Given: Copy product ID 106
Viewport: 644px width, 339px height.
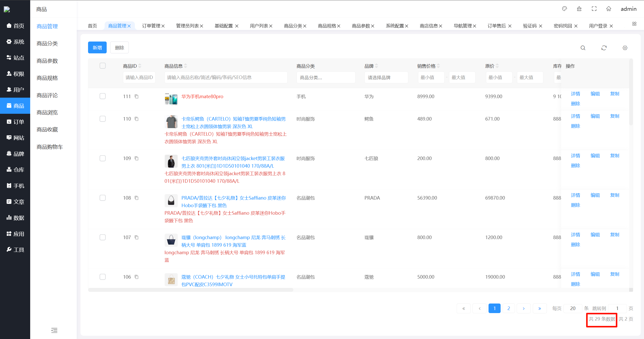Looking at the screenshot, I should 137,277.
